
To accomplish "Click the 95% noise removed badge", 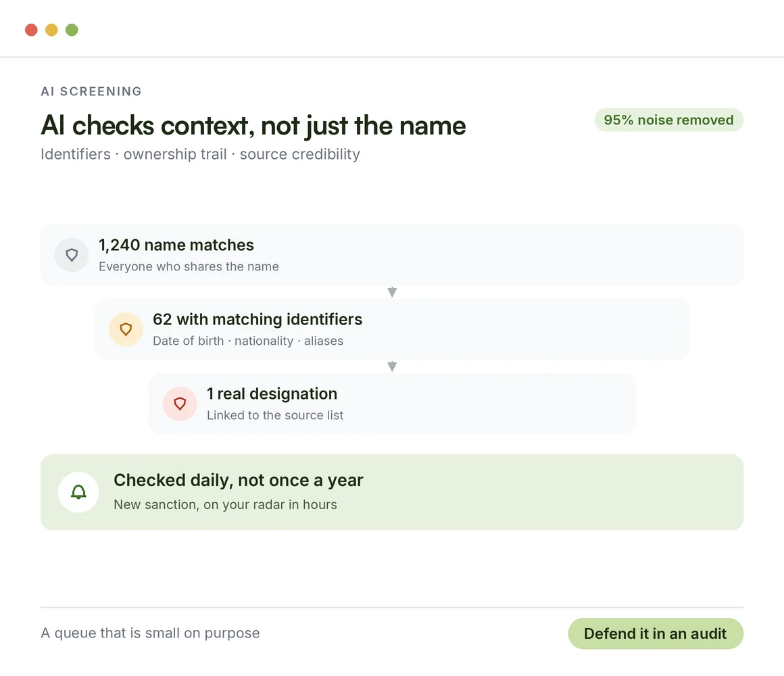I will 668,120.
